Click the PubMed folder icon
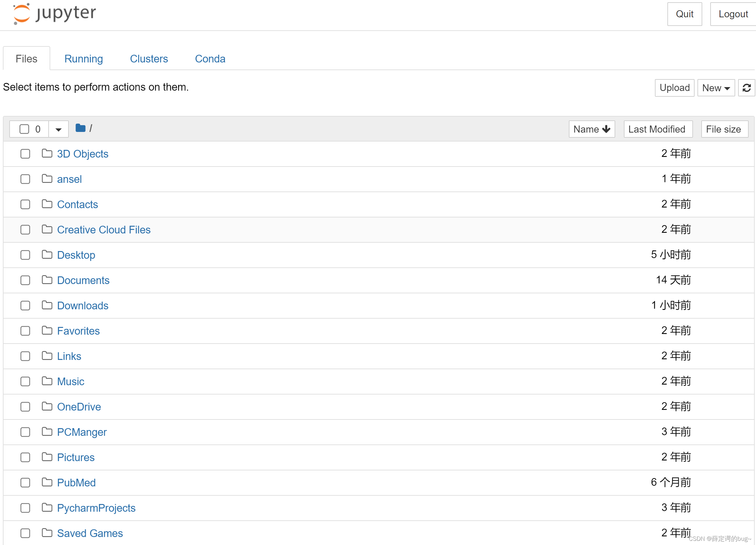The height and width of the screenshot is (545, 756). point(48,483)
